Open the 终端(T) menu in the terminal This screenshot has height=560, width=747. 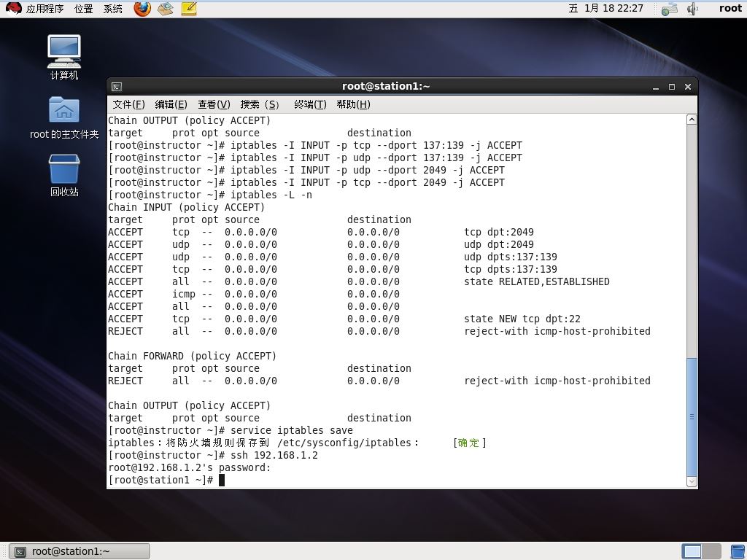[x=310, y=104]
